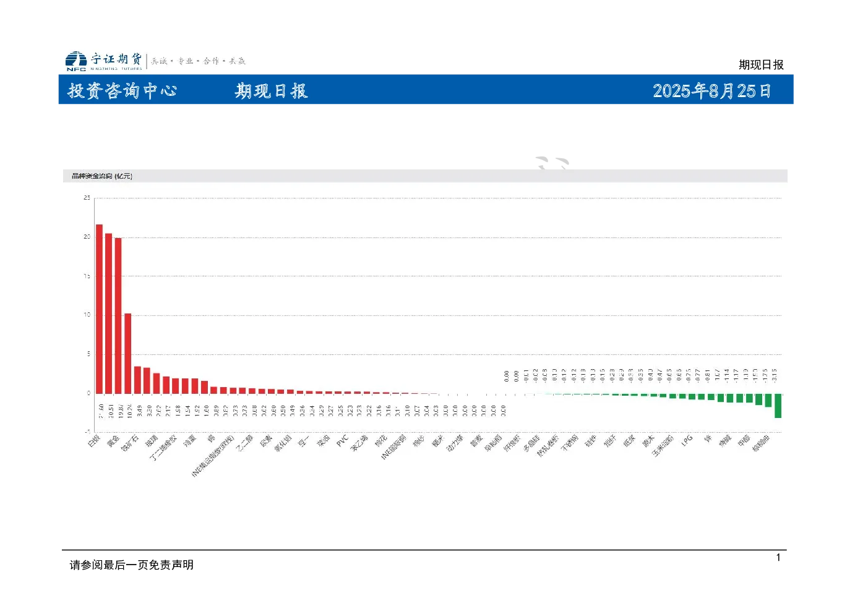Image resolution: width=868 pixels, height=614 pixels.
Task: Select the 玻璃 axis label
Action: click(x=152, y=441)
